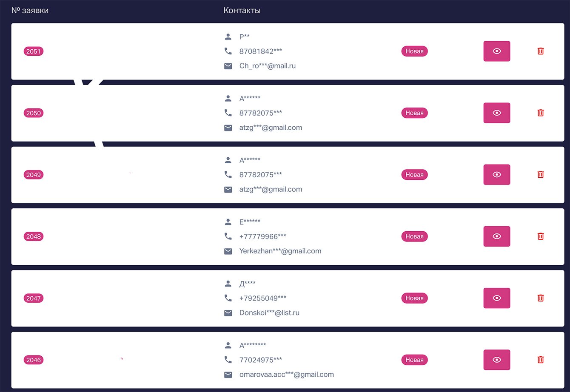
Task: Click request number badge 2051
Action: tap(33, 51)
